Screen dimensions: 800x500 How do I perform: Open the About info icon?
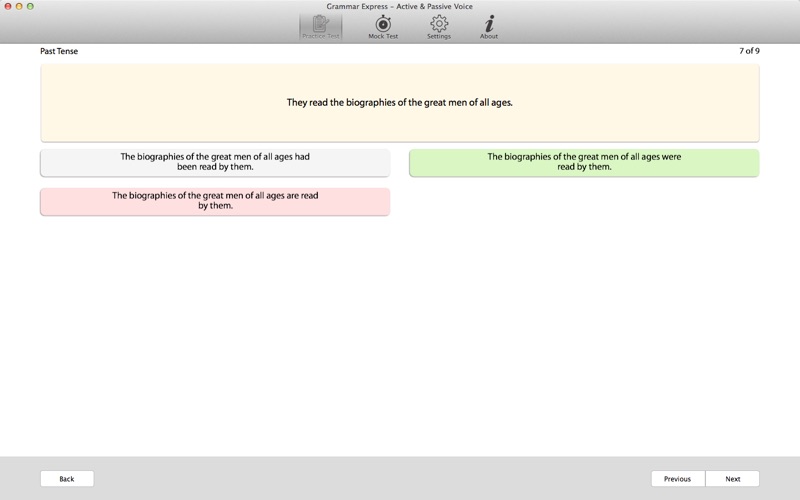(x=489, y=27)
